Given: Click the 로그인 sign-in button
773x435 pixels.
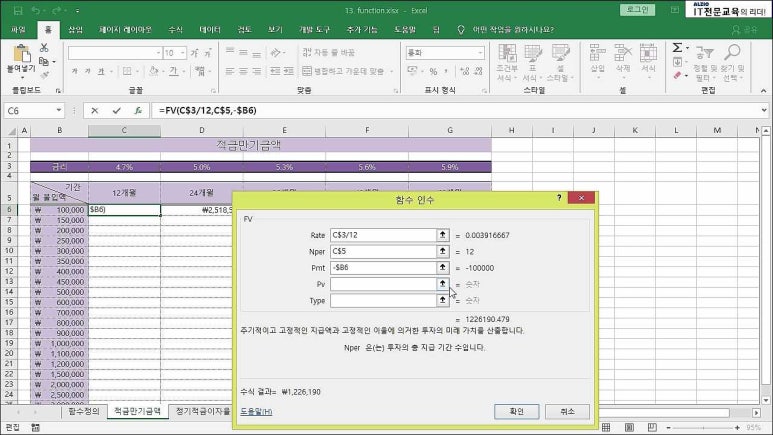Looking at the screenshot, I should pyautogui.click(x=637, y=9).
